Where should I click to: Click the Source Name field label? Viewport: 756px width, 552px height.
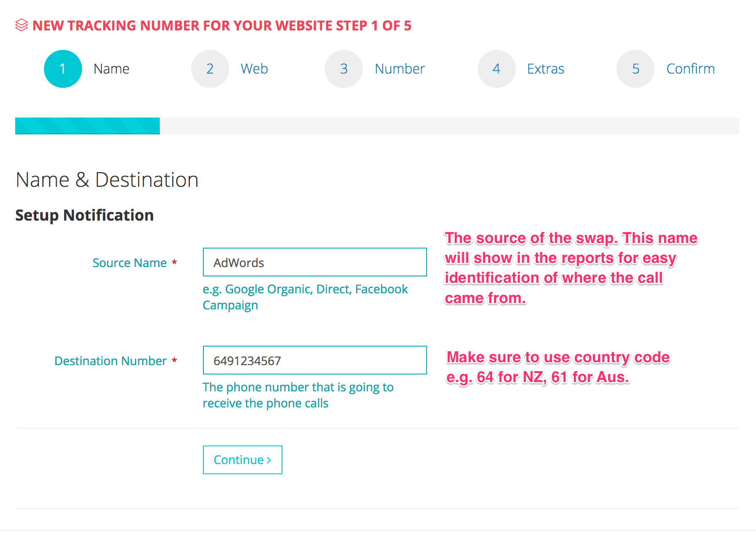point(129,263)
